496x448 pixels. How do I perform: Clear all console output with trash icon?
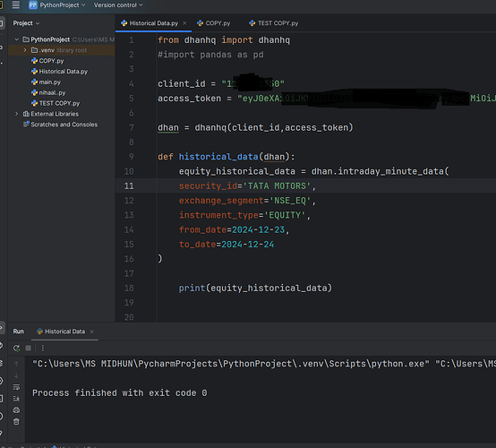[16, 421]
